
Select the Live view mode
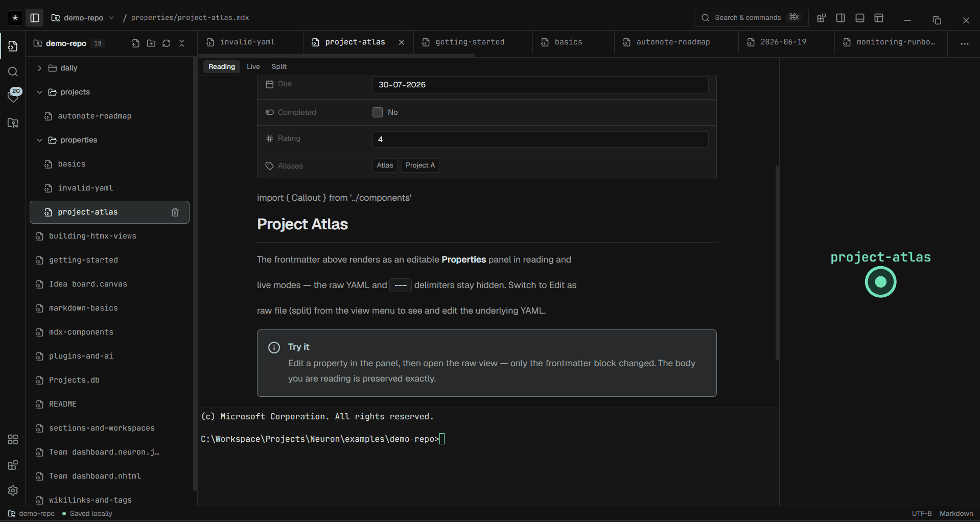pos(253,67)
